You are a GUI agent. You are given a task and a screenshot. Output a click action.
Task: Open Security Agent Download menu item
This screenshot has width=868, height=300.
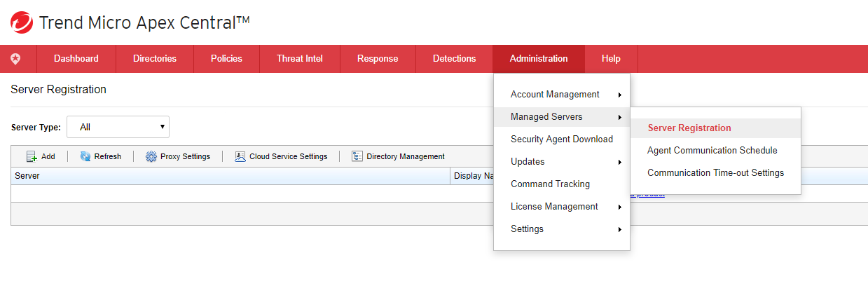(561, 139)
